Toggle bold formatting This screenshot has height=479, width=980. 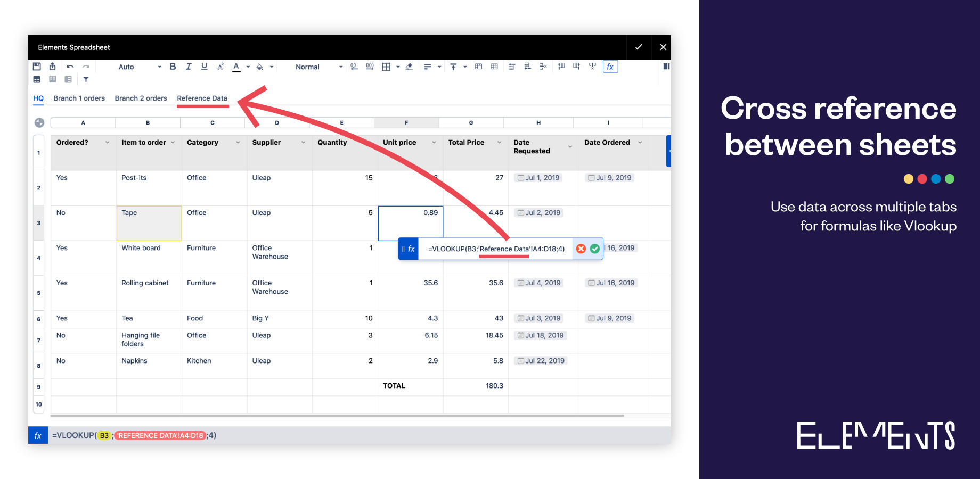173,67
